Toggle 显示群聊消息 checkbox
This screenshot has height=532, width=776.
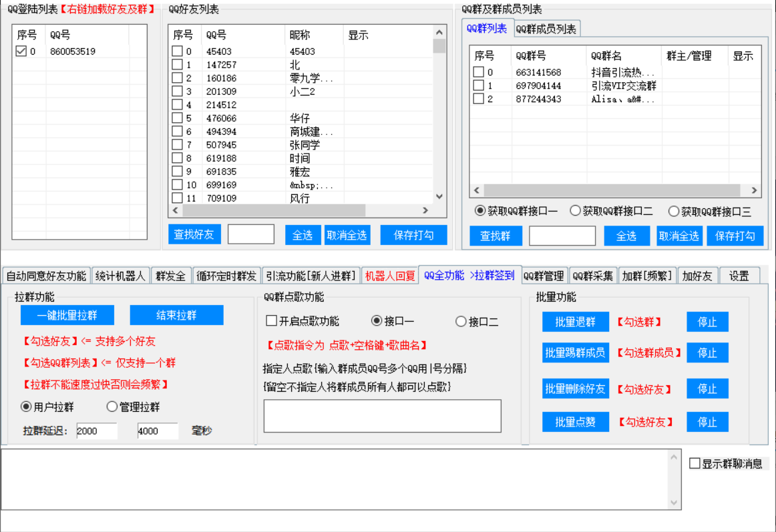[695, 463]
